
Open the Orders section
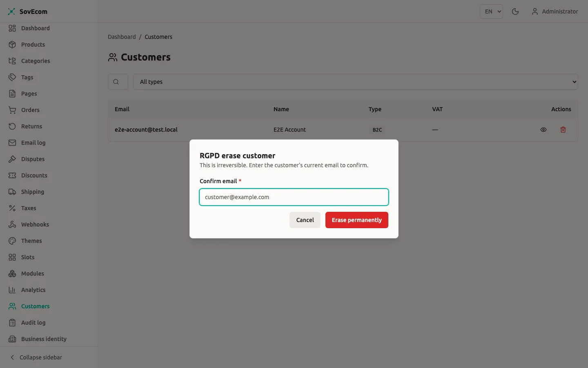coord(49,110)
